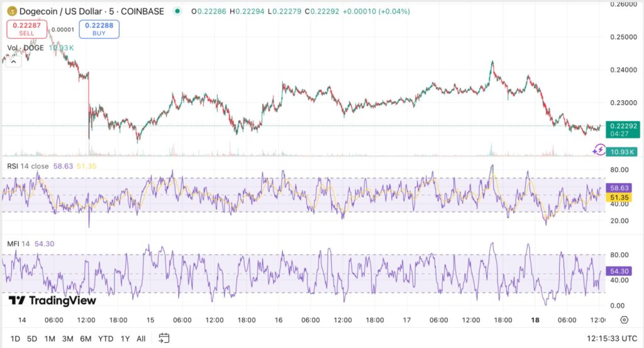Click the Vol · DOGE indicator label
644x348 pixels.
(x=25, y=48)
